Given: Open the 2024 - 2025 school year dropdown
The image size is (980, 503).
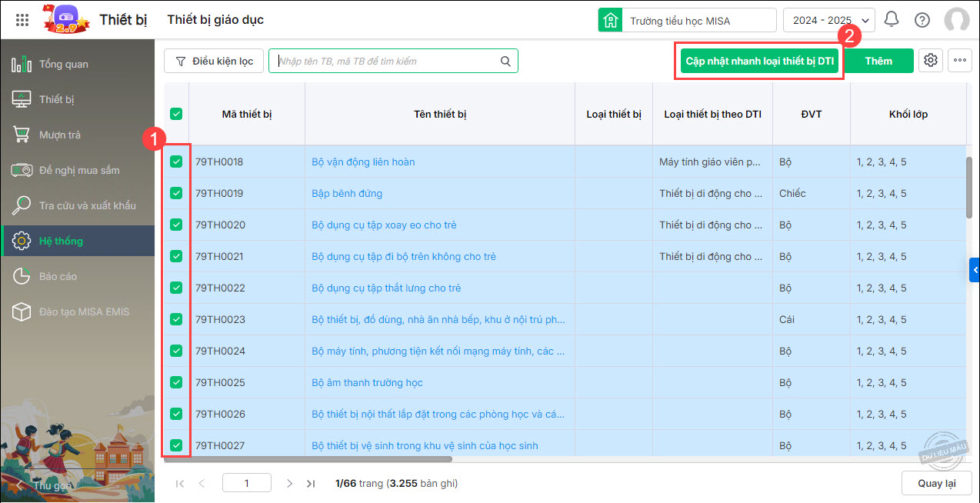Looking at the screenshot, I should (x=828, y=21).
